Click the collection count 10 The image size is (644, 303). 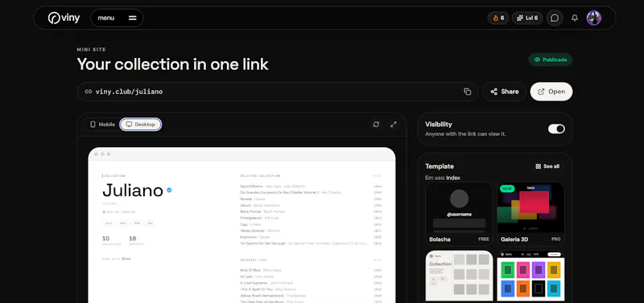(106, 238)
